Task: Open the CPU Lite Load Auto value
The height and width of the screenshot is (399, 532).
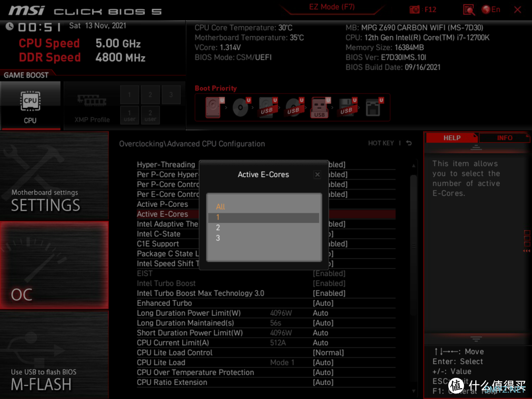Action: pyautogui.click(x=323, y=363)
